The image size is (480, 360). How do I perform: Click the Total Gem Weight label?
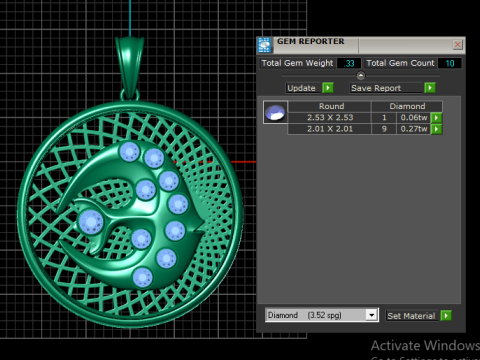297,63
